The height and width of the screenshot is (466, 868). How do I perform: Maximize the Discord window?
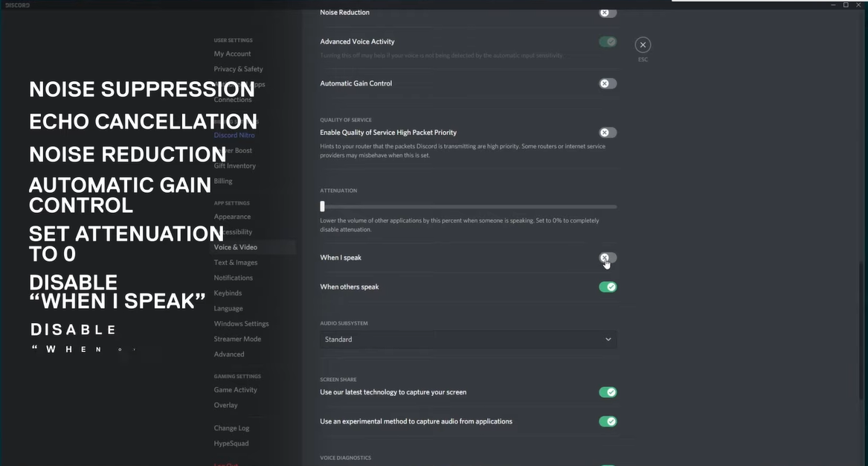pyautogui.click(x=846, y=5)
